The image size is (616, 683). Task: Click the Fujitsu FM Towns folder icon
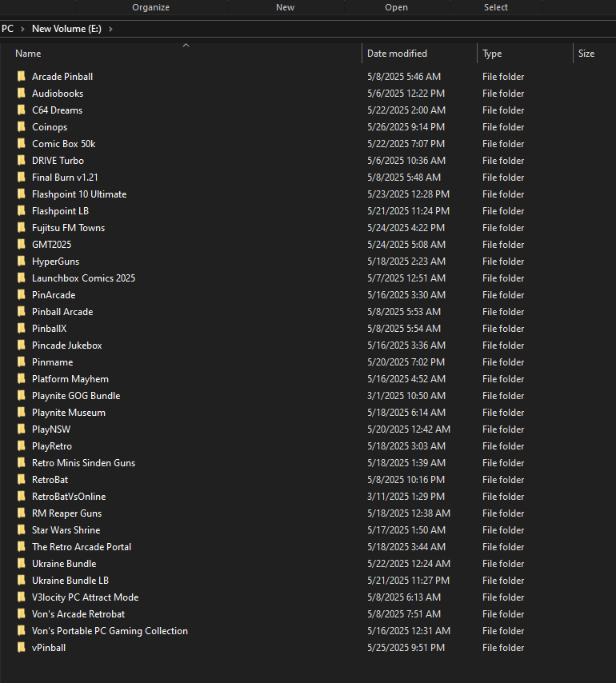(21, 228)
